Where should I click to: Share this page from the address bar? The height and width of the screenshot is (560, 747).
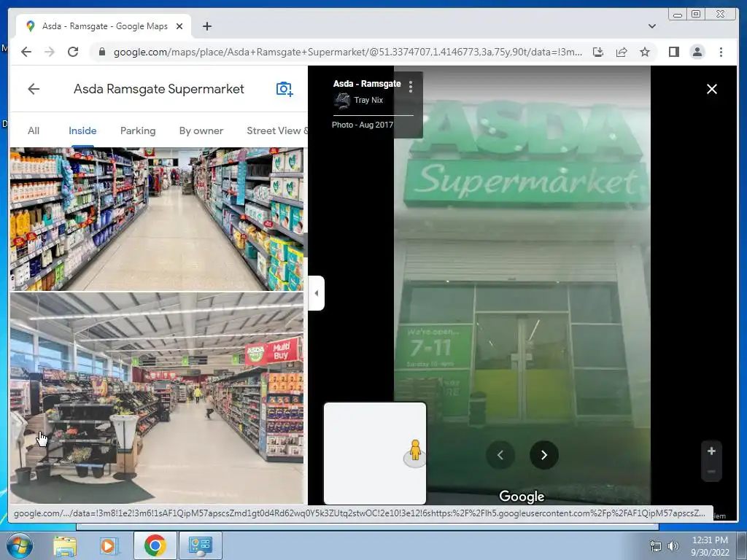(x=622, y=52)
